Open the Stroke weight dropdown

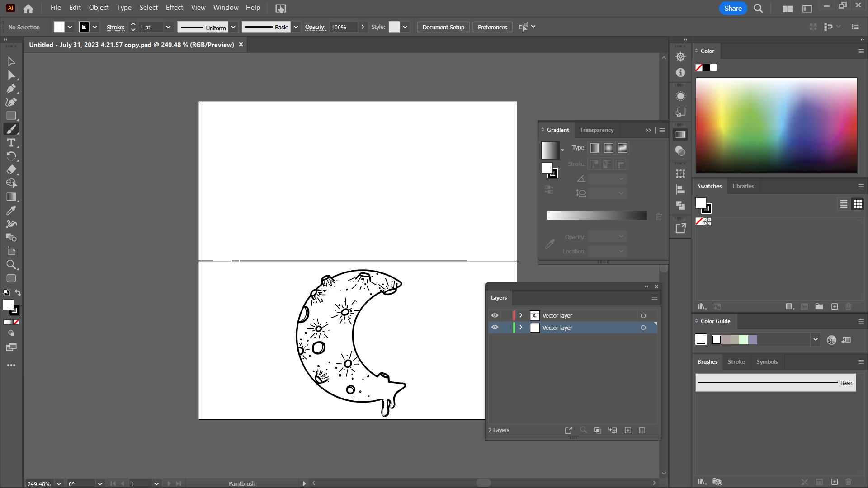pyautogui.click(x=168, y=27)
